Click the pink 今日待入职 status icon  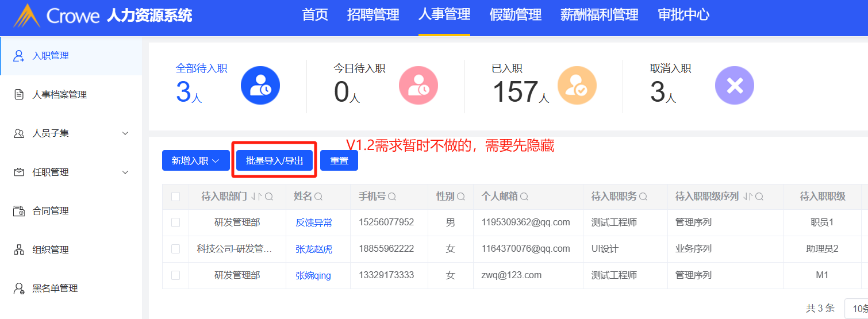pyautogui.click(x=418, y=86)
